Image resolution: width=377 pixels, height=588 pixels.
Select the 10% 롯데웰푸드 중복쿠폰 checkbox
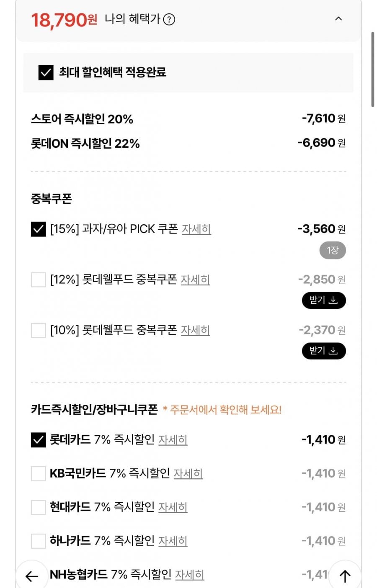coord(38,330)
